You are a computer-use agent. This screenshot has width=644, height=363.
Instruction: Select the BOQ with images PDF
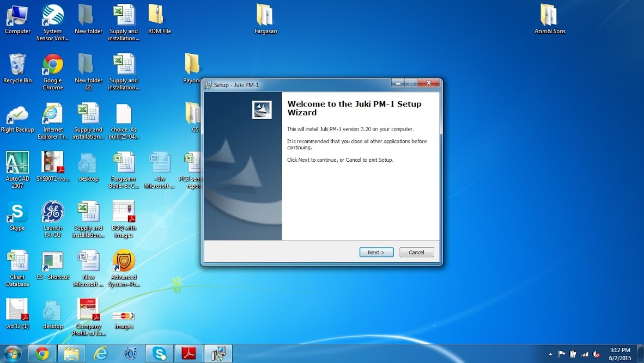coord(124,219)
